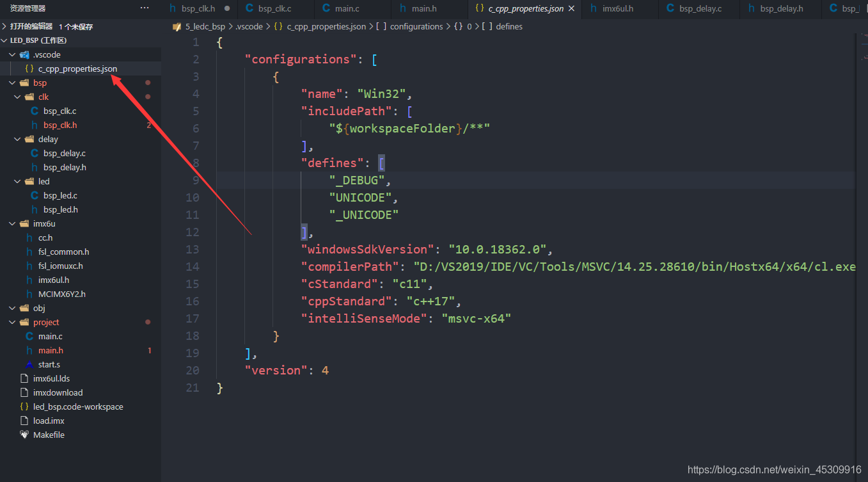Expand the open editors section chevron

tap(5, 26)
